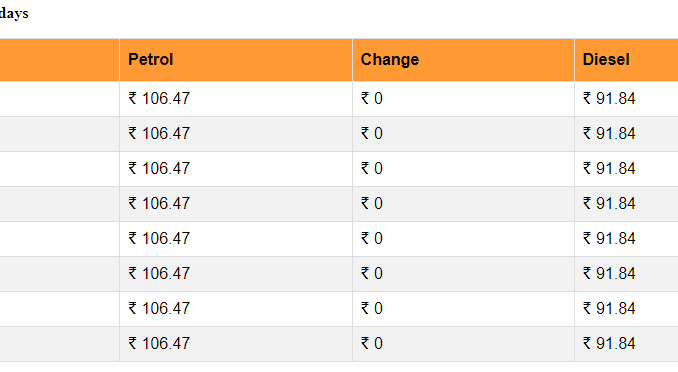Click the Diesel column header
678x372 pixels.
click(606, 60)
